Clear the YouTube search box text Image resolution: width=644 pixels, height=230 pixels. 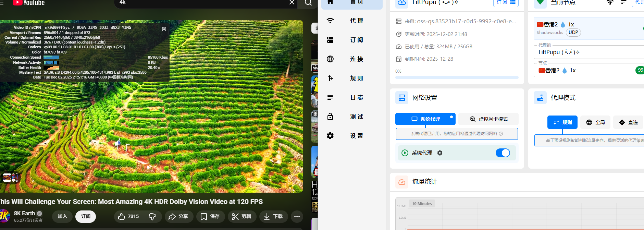292,3
